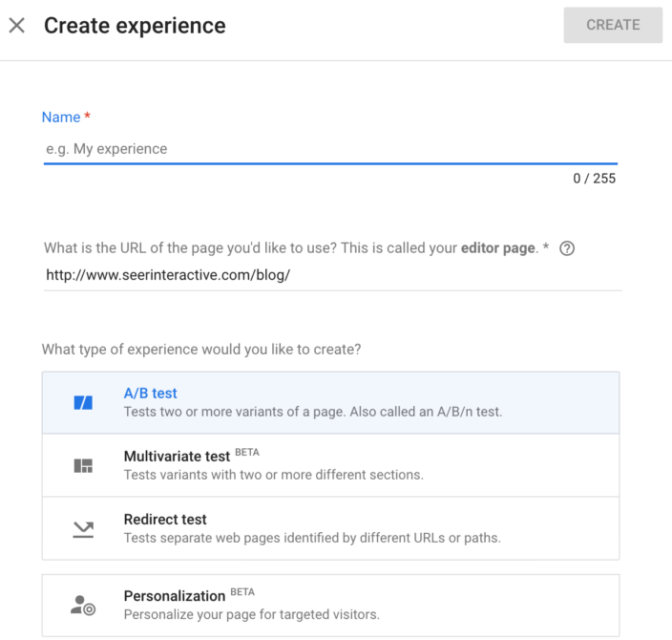Click the Name field label

tap(61, 117)
